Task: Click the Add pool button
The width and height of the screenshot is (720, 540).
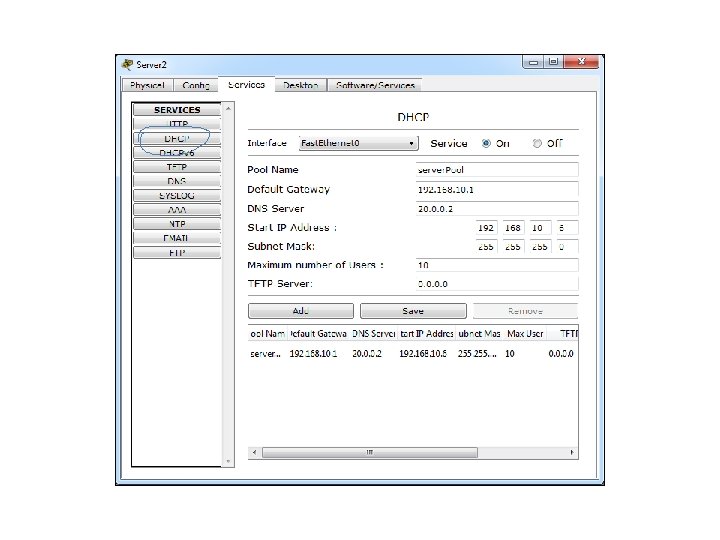Action: click(x=301, y=311)
